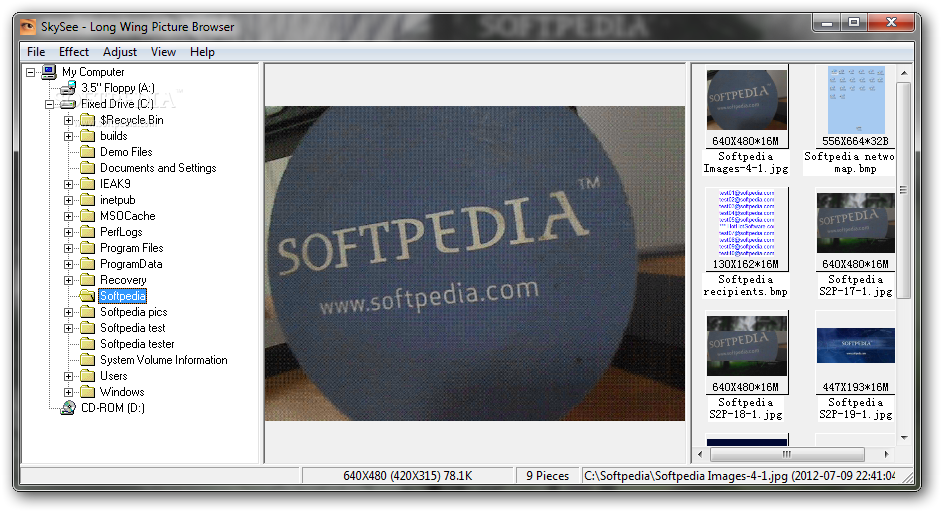Image resolution: width=942 pixels, height=512 pixels.
Task: Click the Softpedia test folder icon
Action: pos(88,328)
